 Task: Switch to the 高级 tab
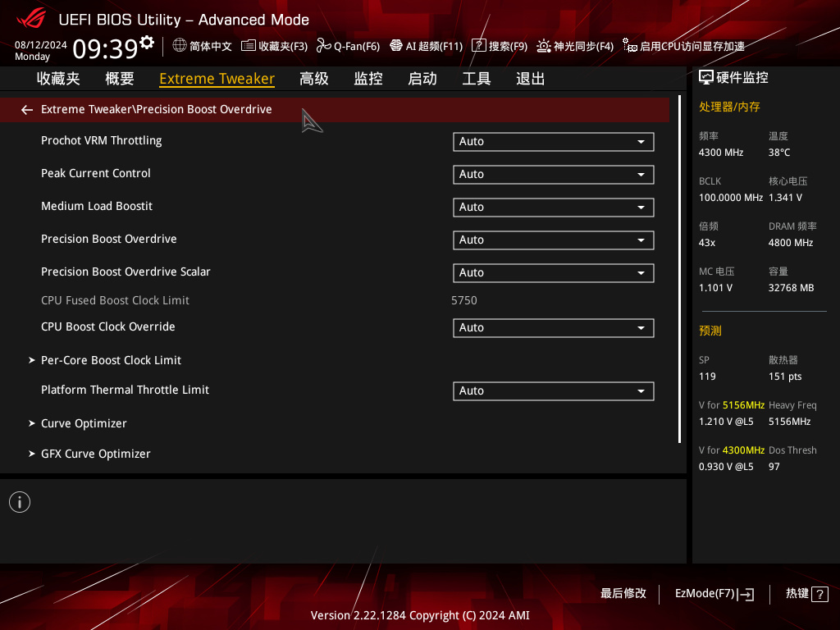314,79
